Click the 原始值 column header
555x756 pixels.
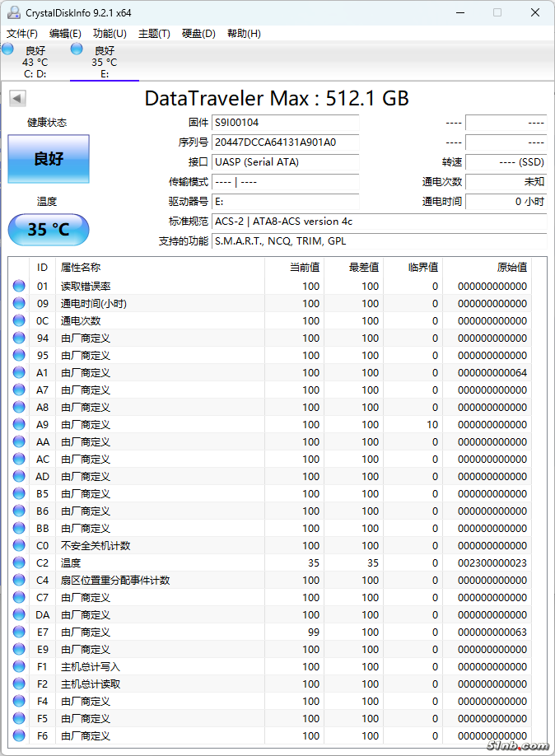511,268
